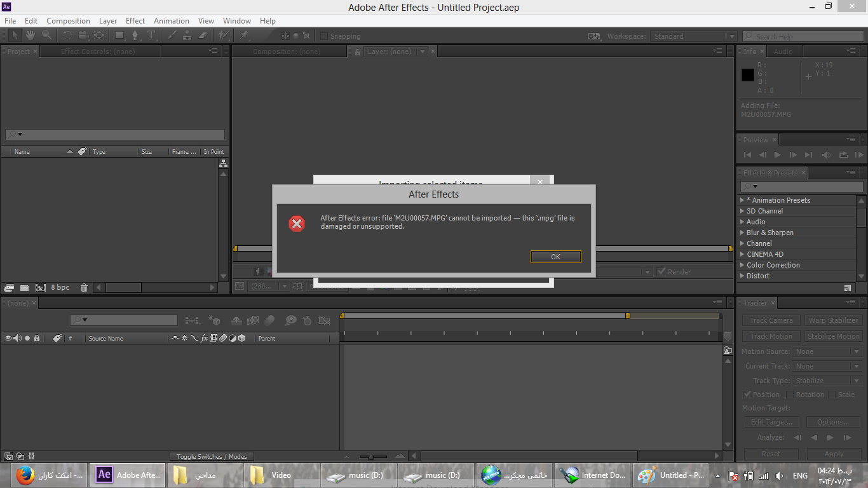
Task: Select the Rotation tool
Action: coord(67,36)
